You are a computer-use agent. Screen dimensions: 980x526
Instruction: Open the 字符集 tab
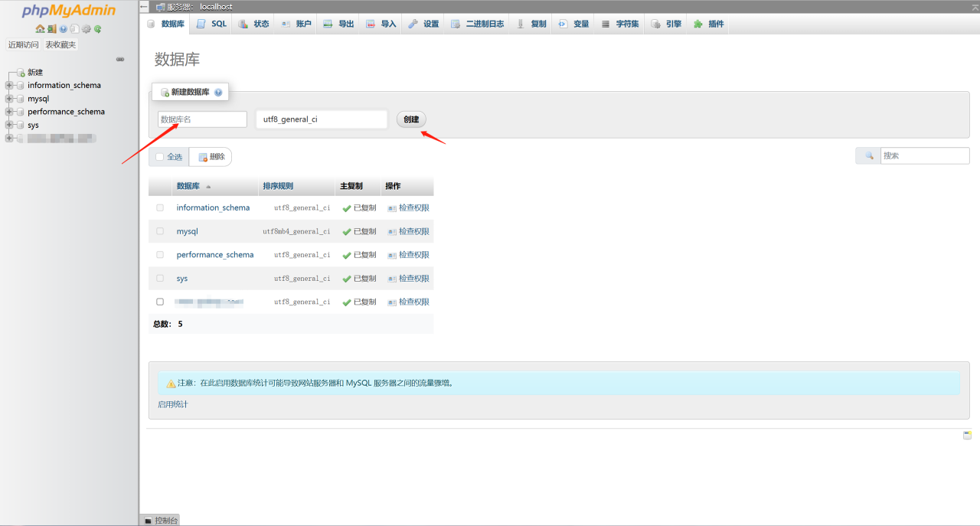[619, 24]
